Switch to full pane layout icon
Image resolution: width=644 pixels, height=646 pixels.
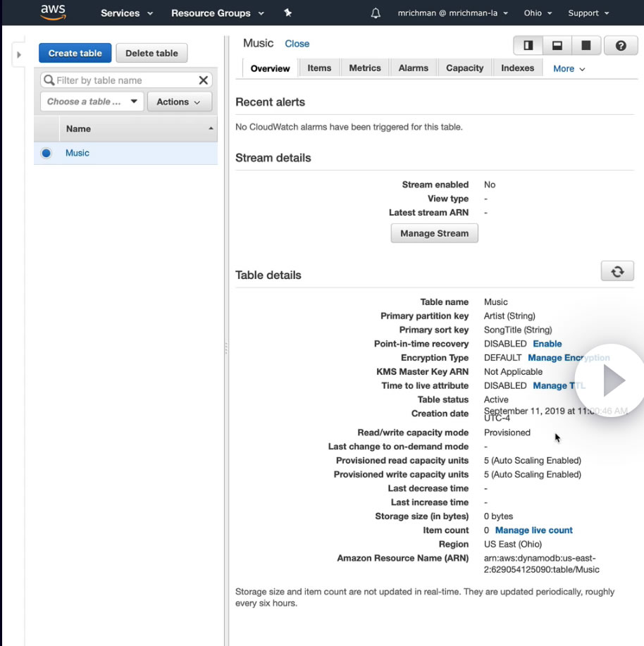pyautogui.click(x=586, y=45)
